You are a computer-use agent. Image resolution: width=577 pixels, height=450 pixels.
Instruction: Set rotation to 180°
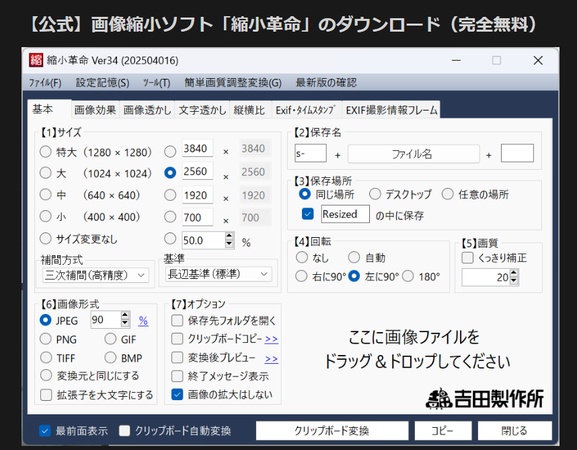pos(408,276)
